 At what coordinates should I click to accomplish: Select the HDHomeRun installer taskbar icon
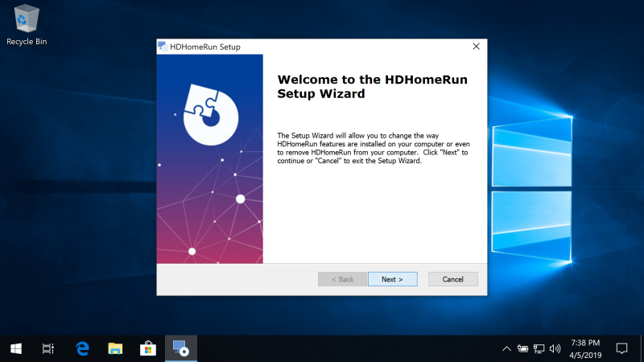[180, 349]
